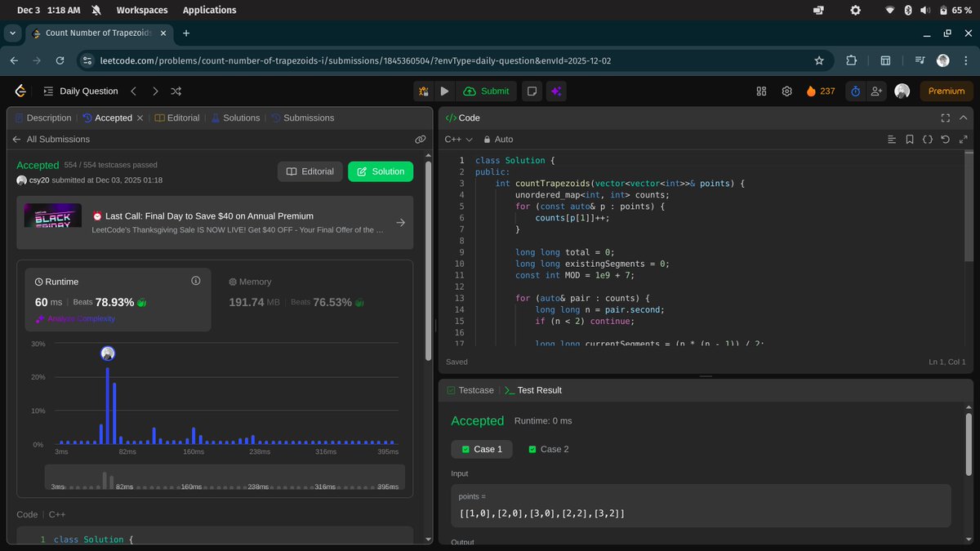Start the stopwatch timer icon

click(x=855, y=91)
